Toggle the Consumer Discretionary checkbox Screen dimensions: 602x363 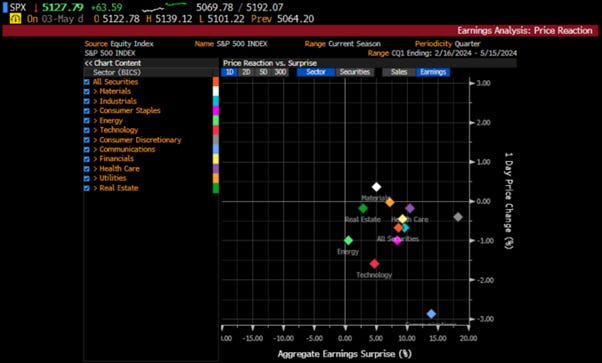87,140
